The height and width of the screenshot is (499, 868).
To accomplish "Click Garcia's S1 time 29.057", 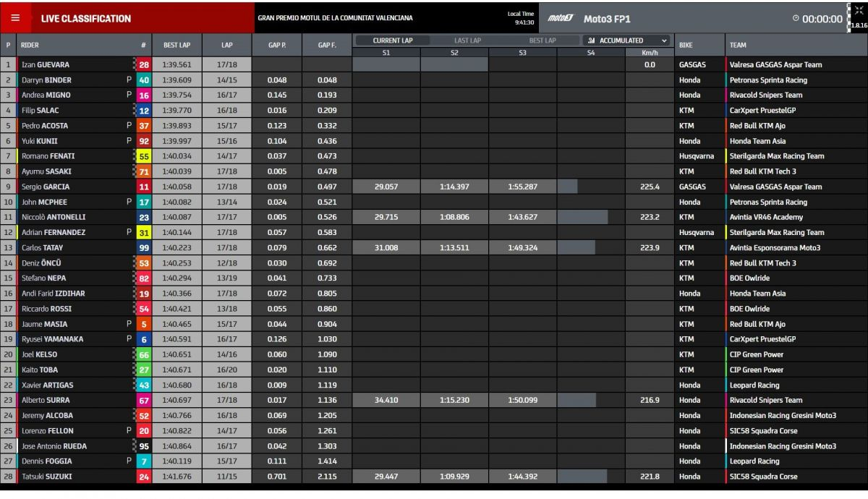I will [x=386, y=187].
